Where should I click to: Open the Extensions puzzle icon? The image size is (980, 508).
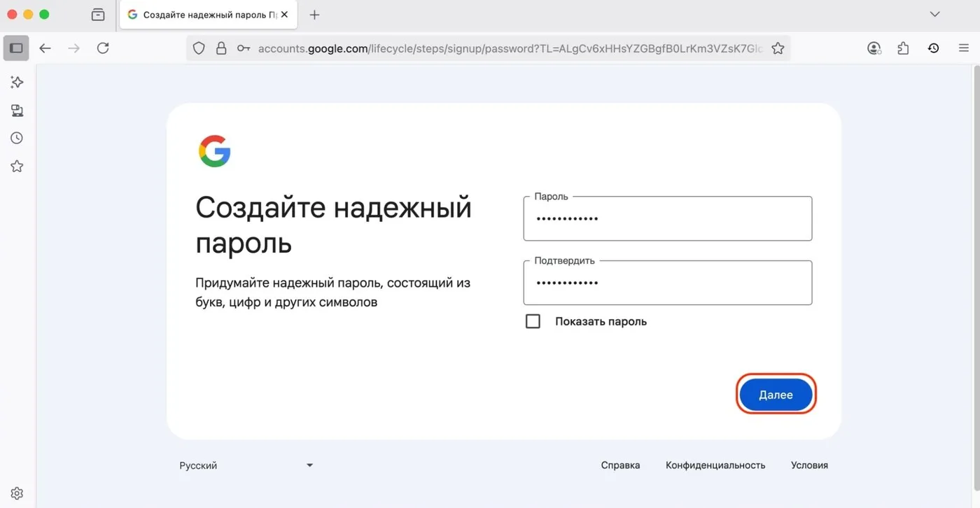[903, 48]
